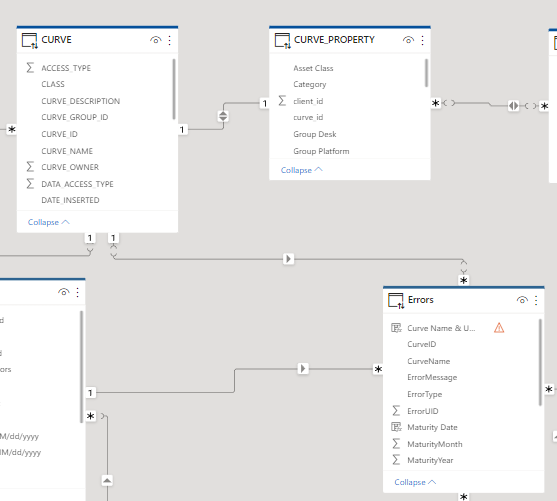The image size is (557, 501).
Task: Select the Group Desk field
Action: point(315,134)
